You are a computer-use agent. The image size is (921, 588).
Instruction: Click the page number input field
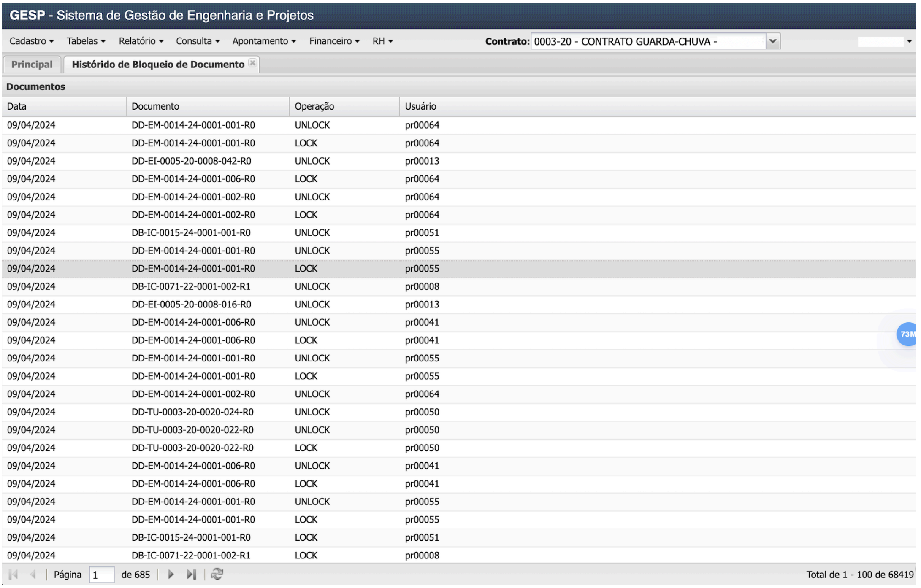point(101,575)
